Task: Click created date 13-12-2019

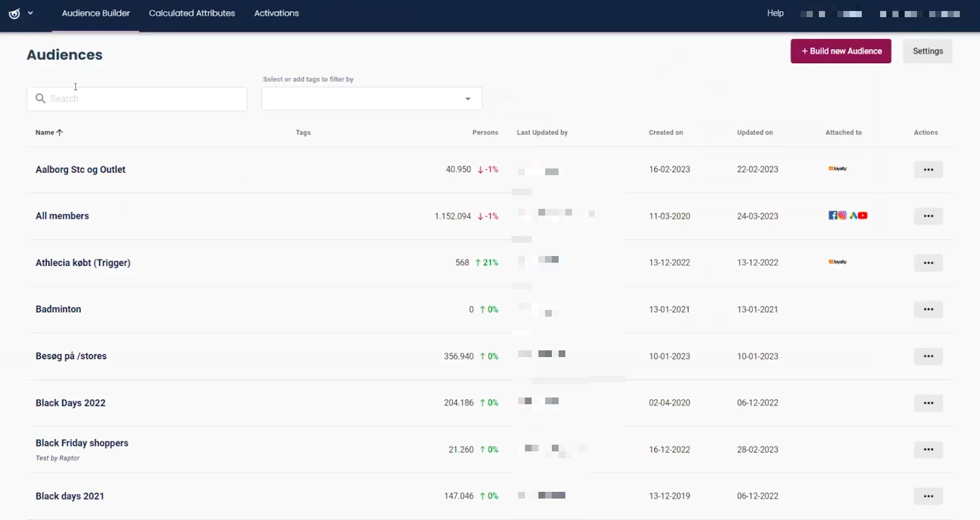Action: click(669, 496)
